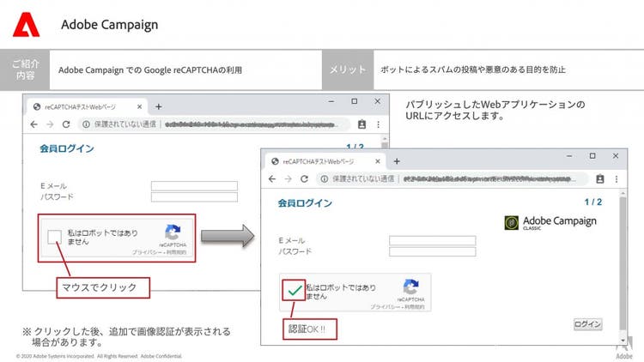Go forward in the right browser window
644x362 pixels.
[x=289, y=178]
